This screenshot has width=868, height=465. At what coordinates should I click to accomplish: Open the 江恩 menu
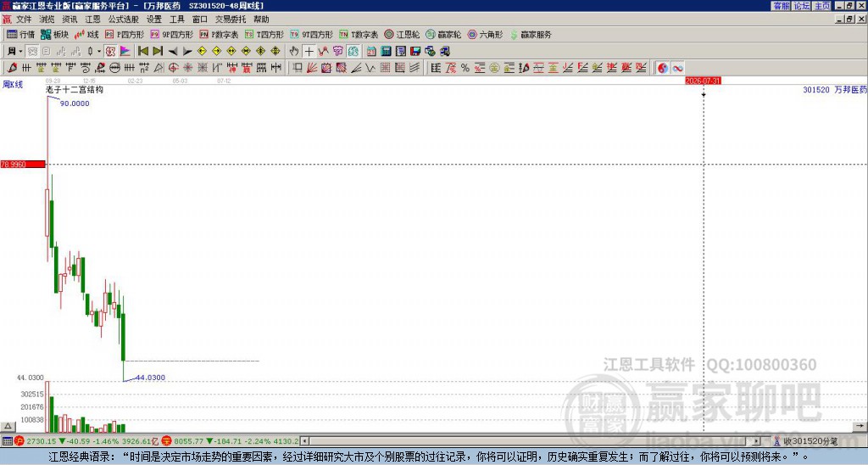[93, 20]
